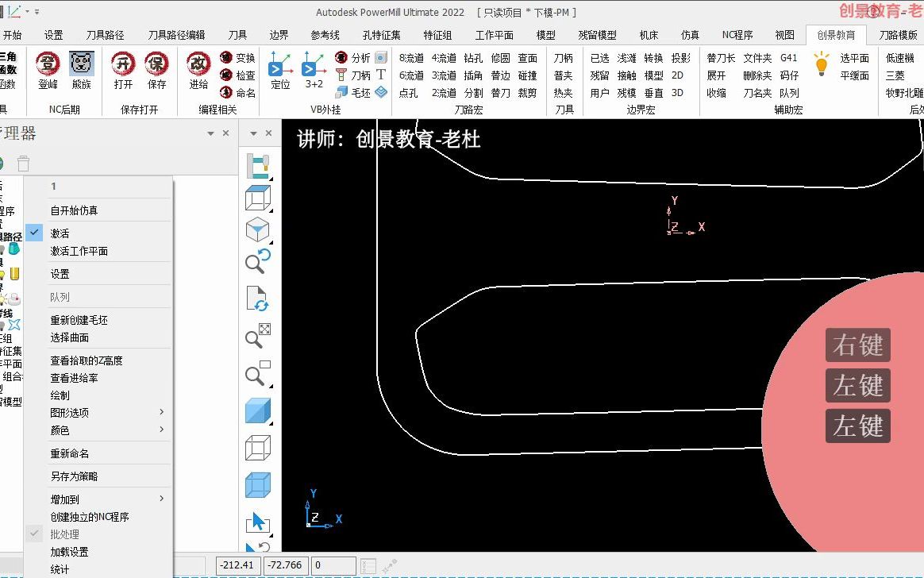Click the 保存 save icon
Image resolution: width=924 pixels, height=578 pixels.
point(156,64)
